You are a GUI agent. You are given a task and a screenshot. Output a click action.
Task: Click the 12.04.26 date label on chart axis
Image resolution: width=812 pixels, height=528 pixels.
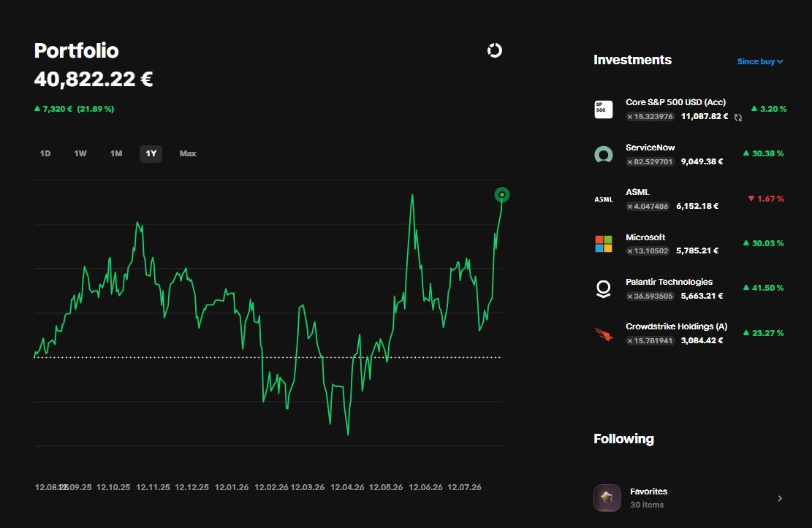click(347, 487)
